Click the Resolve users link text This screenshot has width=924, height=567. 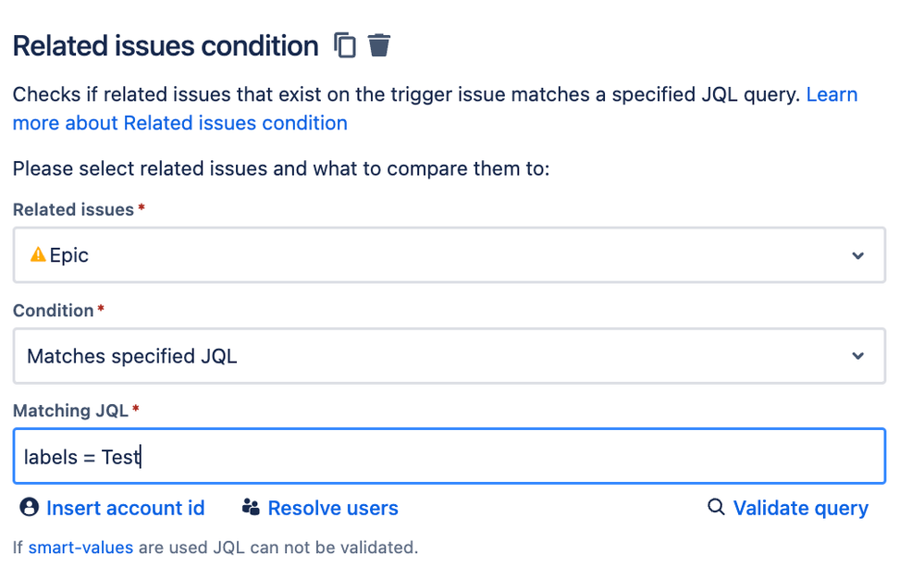[x=333, y=508]
